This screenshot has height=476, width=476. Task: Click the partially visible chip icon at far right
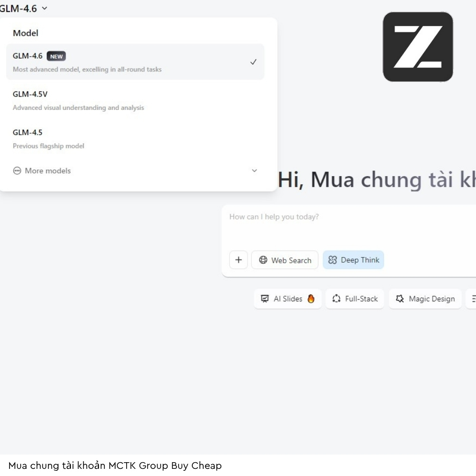coord(473,298)
